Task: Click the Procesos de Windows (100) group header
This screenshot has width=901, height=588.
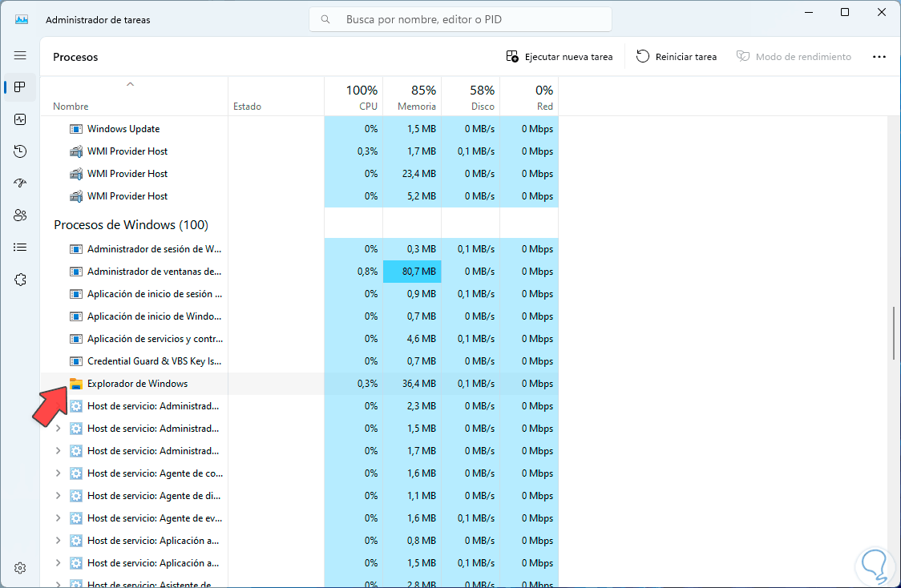Action: (x=131, y=225)
